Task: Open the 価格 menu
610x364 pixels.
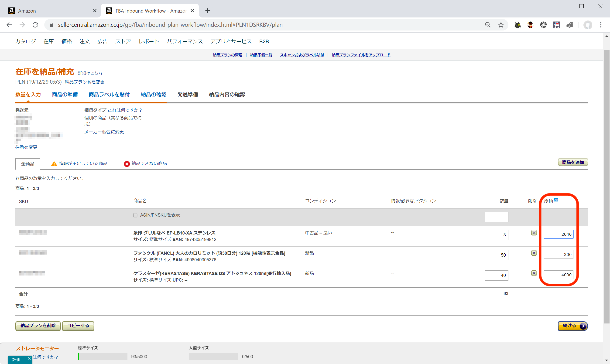Action: coord(66,41)
